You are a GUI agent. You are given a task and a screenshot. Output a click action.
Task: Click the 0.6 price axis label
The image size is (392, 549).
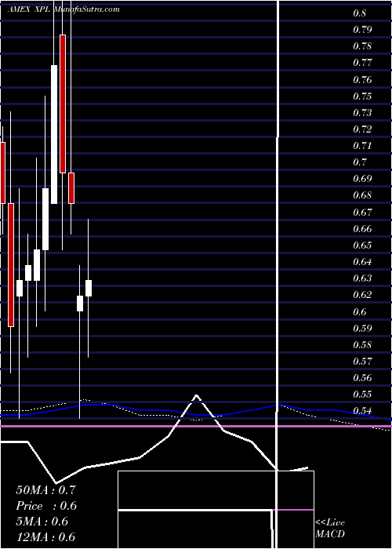click(x=359, y=312)
